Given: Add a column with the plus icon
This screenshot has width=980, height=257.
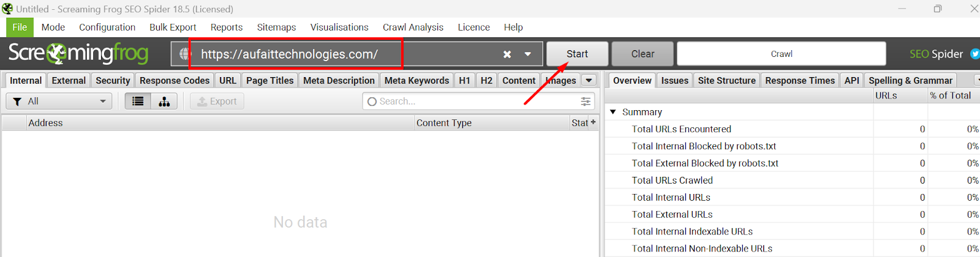Looking at the screenshot, I should point(593,122).
